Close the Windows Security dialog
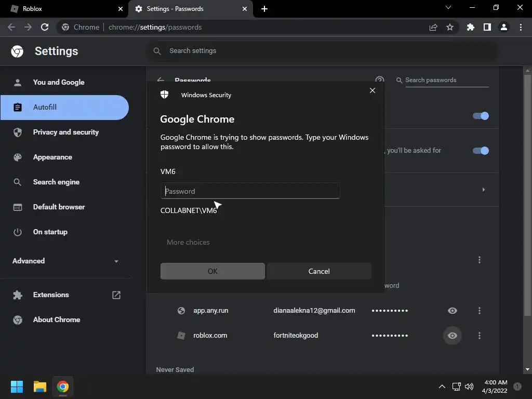Image resolution: width=532 pixels, height=399 pixels. (372, 90)
